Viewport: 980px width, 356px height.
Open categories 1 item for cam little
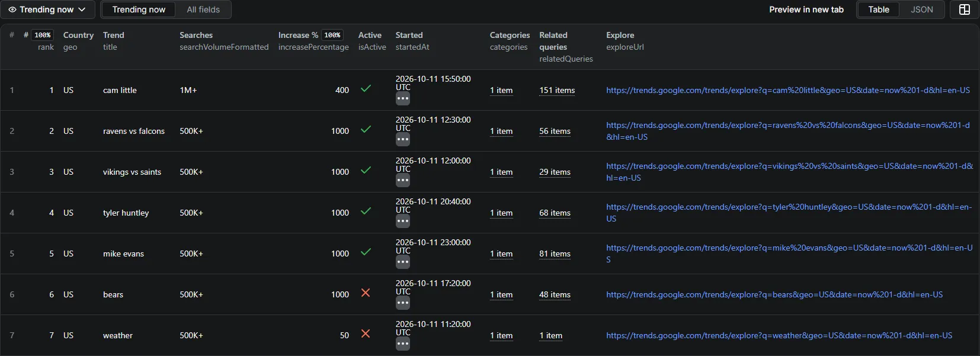point(501,91)
